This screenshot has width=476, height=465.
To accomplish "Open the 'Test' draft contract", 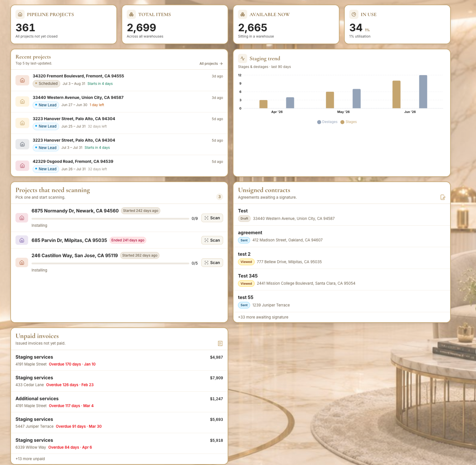I will [342, 215].
